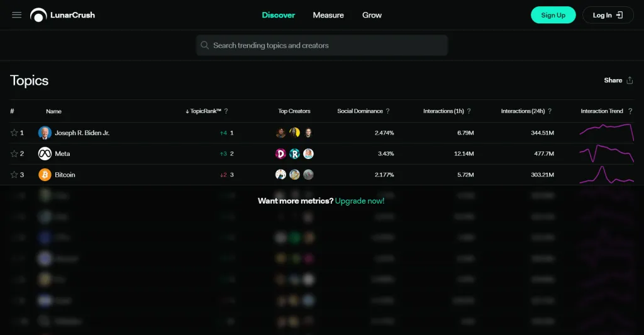Viewport: 644px width, 335px height.
Task: Follow the Upgrade now! link
Action: click(x=360, y=201)
